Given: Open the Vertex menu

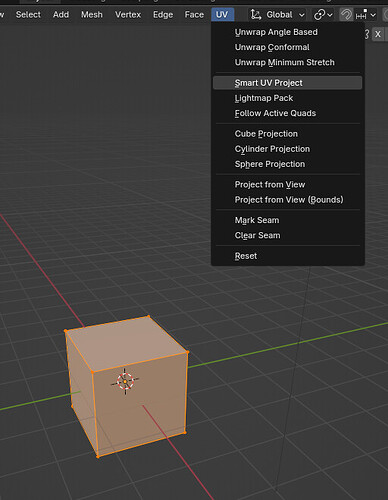Looking at the screenshot, I should coord(128,15).
